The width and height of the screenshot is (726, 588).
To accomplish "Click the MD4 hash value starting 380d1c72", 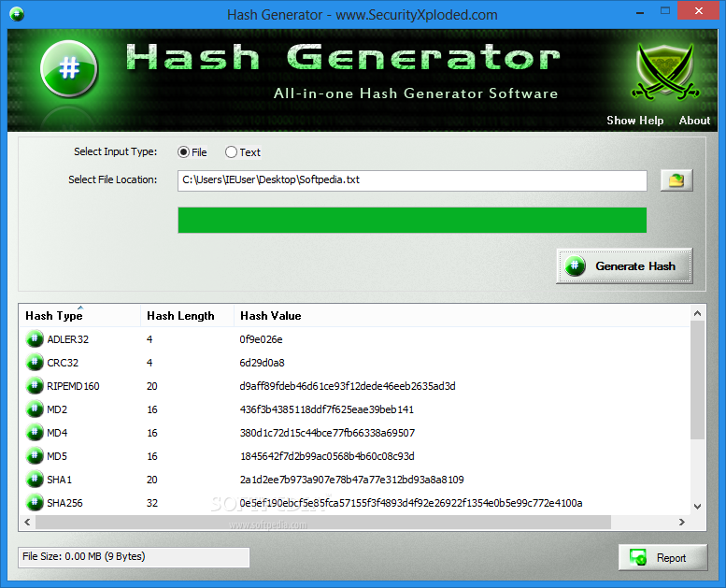I will coord(327,433).
